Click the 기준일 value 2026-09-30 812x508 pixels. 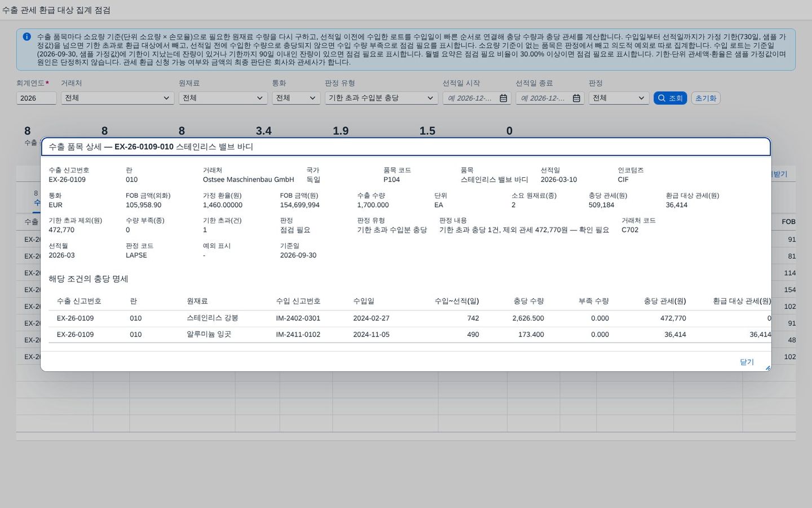click(x=298, y=256)
